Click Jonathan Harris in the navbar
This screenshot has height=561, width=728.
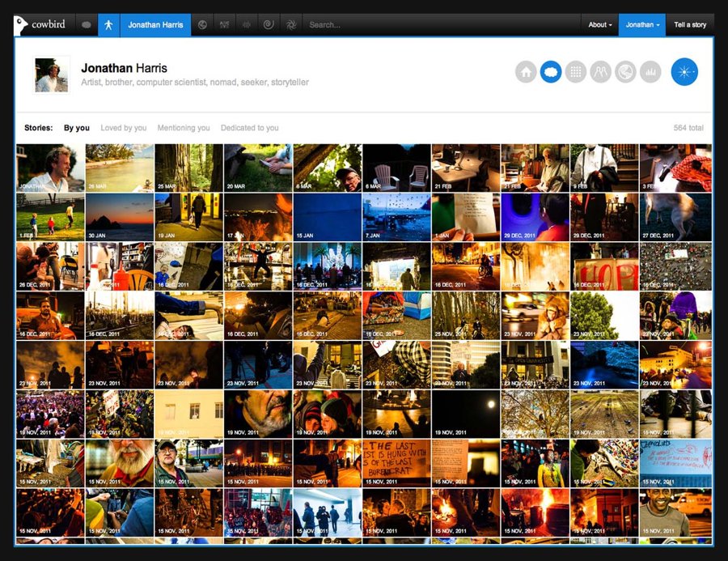155,25
